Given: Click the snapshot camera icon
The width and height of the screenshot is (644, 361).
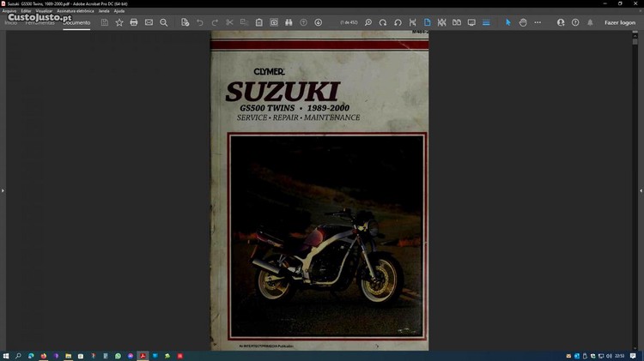Looking at the screenshot, I should 274,22.
